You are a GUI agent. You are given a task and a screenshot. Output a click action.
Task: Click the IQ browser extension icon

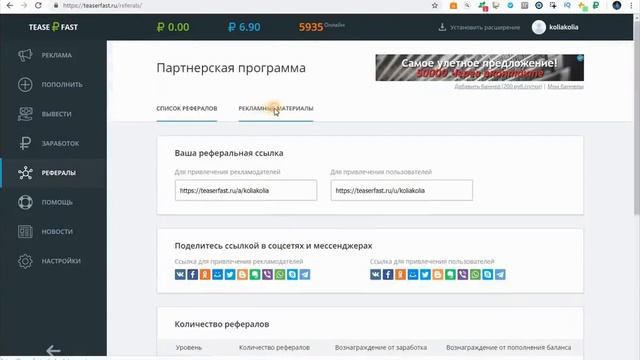tap(567, 5)
